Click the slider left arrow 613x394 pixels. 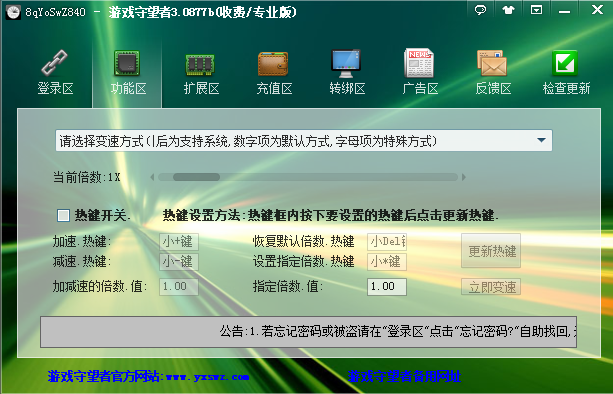tap(152, 177)
